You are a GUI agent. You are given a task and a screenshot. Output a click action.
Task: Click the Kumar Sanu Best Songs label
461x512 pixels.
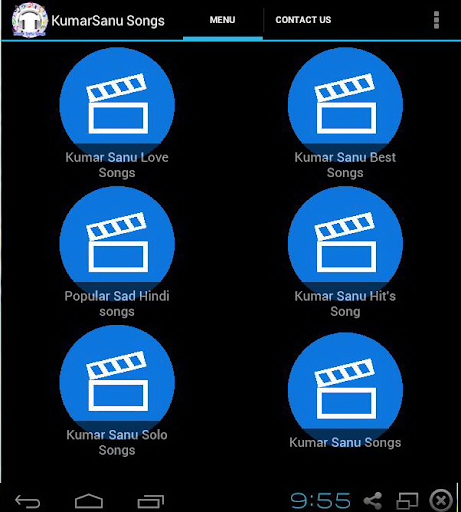(345, 165)
